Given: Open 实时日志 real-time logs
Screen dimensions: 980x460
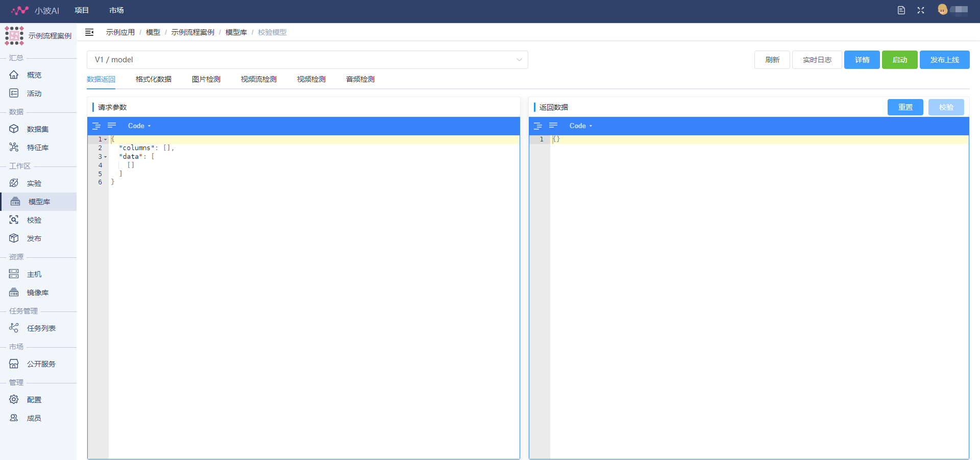Looking at the screenshot, I should click(x=817, y=60).
